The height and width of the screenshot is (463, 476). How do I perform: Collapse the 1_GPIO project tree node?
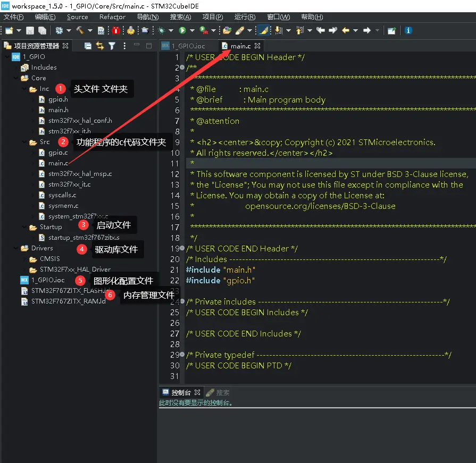6,57
